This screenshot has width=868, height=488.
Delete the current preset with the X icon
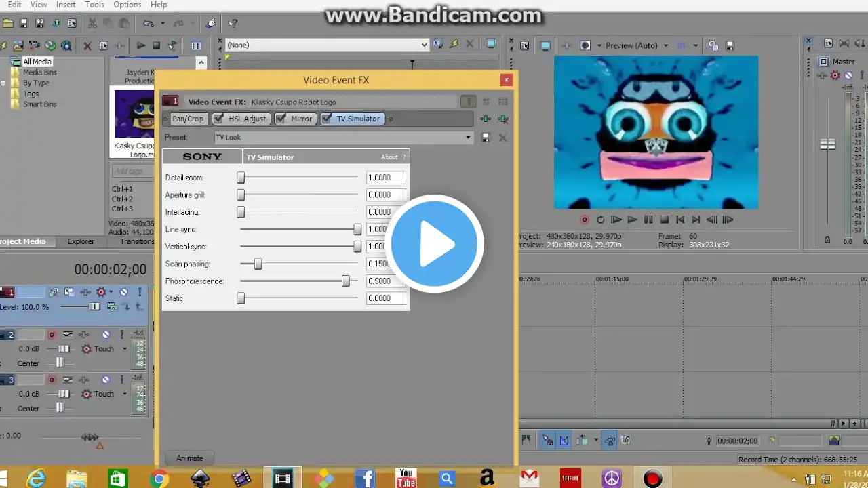point(502,138)
